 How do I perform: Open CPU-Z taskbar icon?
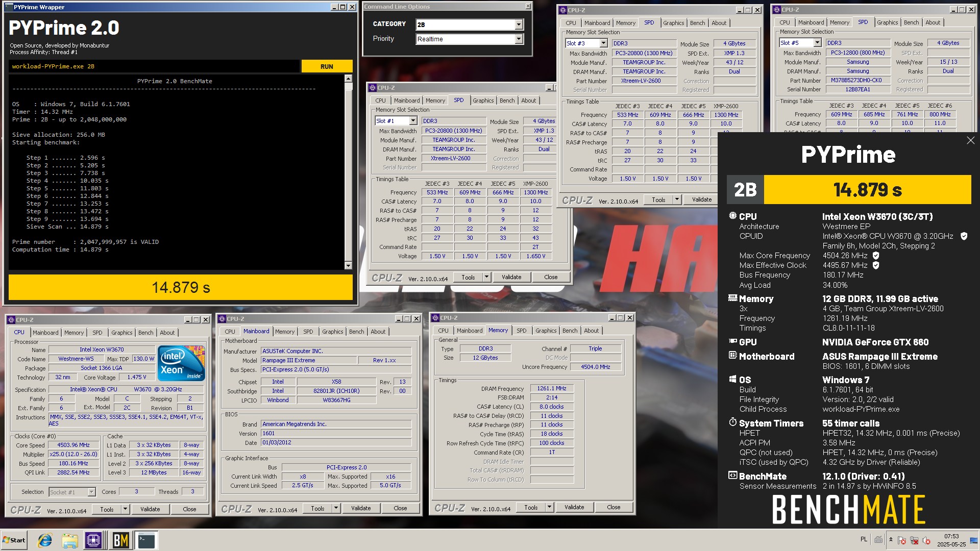[x=94, y=540]
